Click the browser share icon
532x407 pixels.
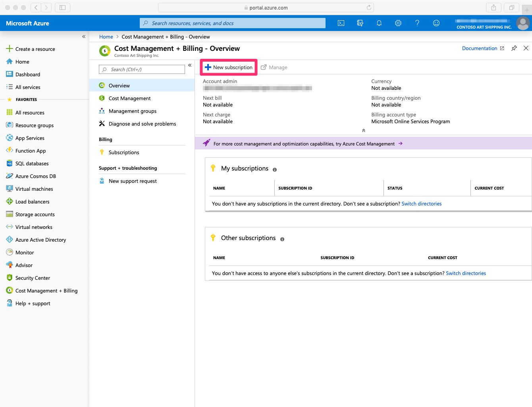point(493,8)
